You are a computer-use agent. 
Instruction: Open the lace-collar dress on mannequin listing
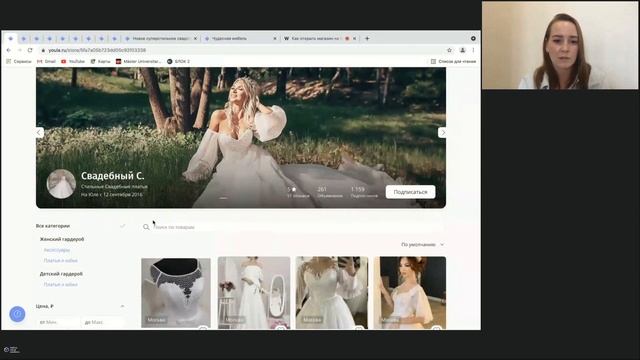click(176, 293)
